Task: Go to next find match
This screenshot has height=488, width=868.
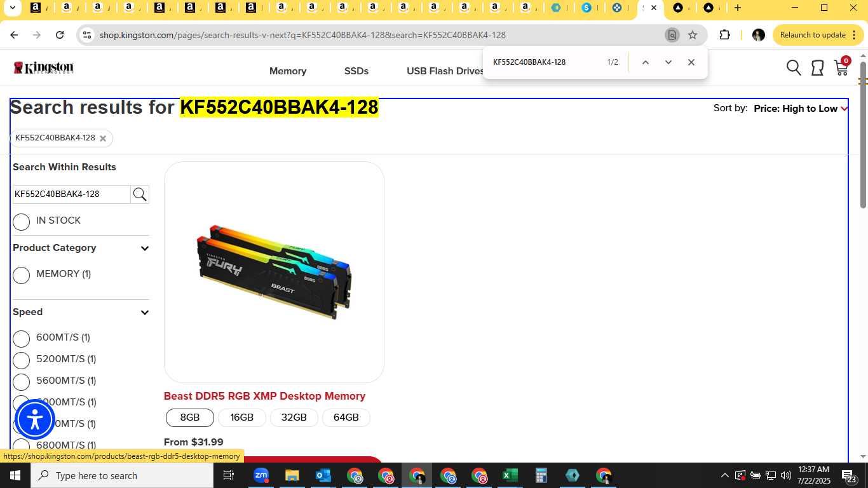Action: (x=668, y=62)
